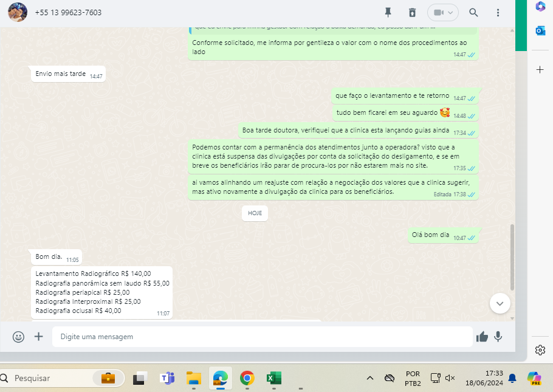Open the emoji picker
This screenshot has width=553, height=392.
[18, 337]
